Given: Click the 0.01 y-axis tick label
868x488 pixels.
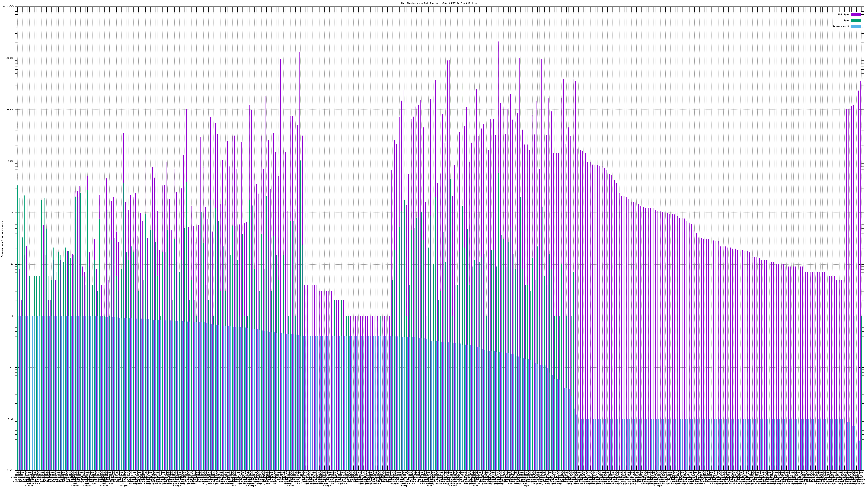Looking at the screenshot, I should (11, 419).
